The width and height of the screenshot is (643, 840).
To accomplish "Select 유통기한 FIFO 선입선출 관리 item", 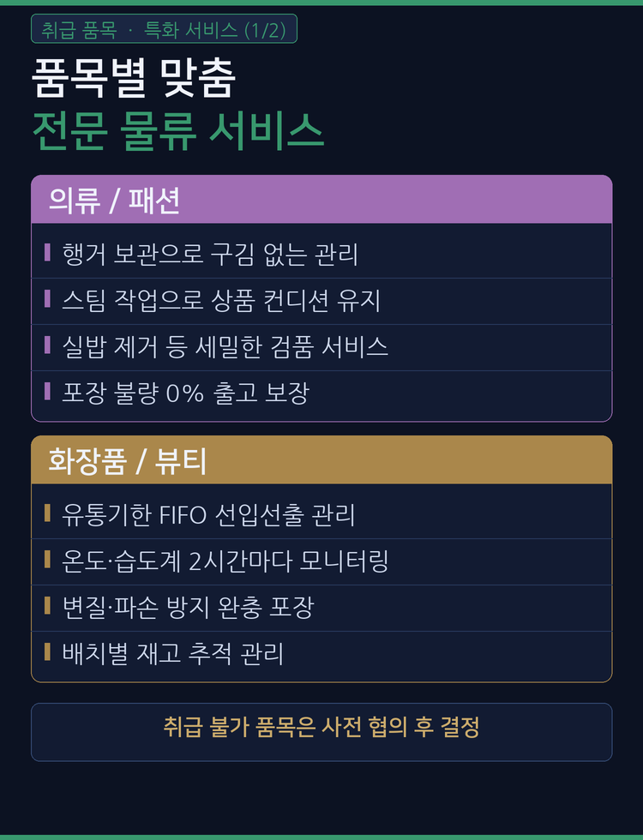I will pos(208,515).
